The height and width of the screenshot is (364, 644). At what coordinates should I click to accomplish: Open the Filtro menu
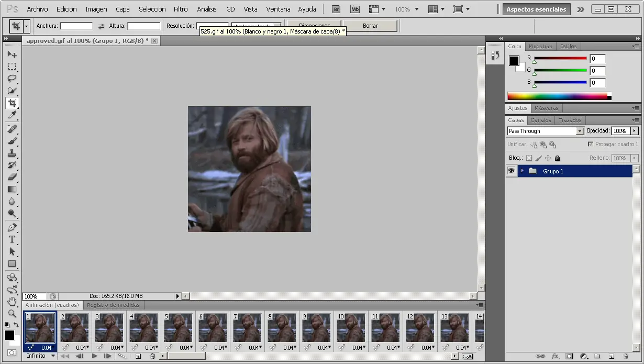coord(181,9)
